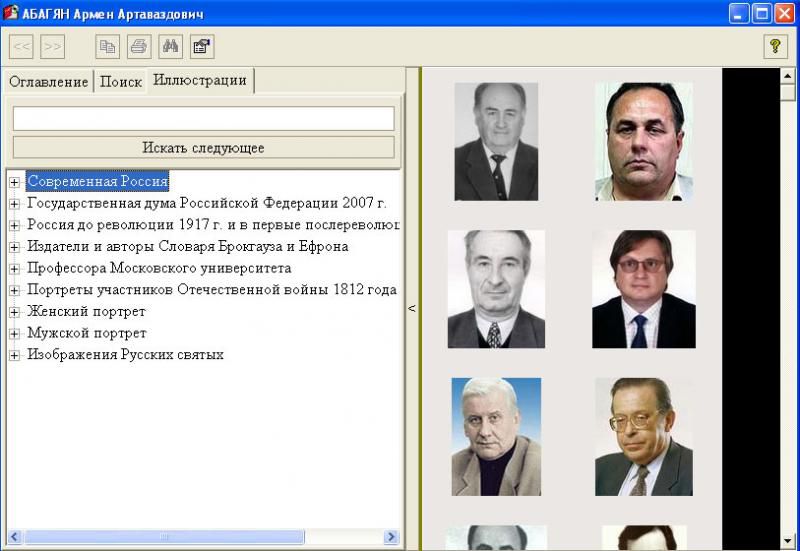Open search with the binoculars icon
The image size is (800, 551).
[170, 46]
